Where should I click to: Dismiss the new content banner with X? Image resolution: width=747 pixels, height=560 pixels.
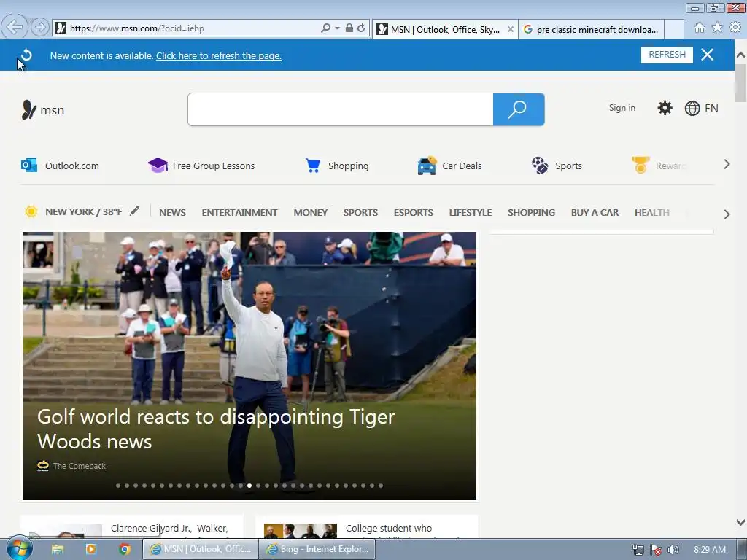click(707, 55)
